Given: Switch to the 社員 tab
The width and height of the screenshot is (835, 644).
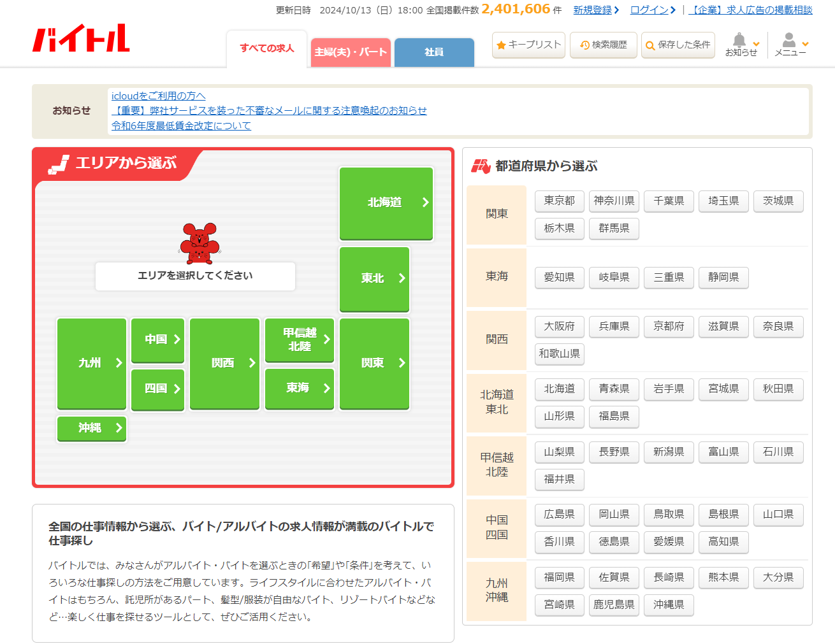Looking at the screenshot, I should click(x=434, y=52).
